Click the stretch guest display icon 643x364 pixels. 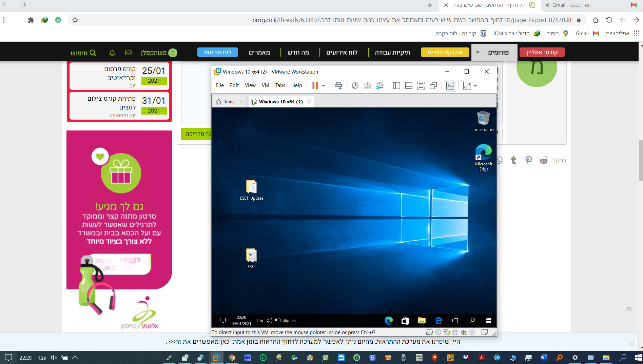tap(467, 85)
